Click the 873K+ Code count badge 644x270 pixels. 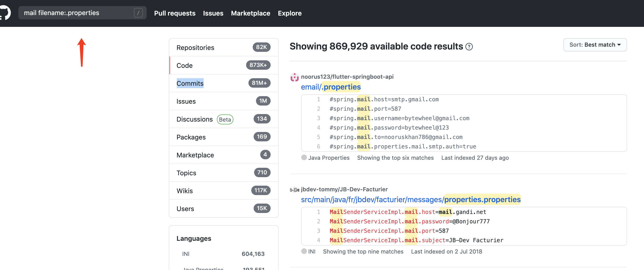(x=258, y=65)
